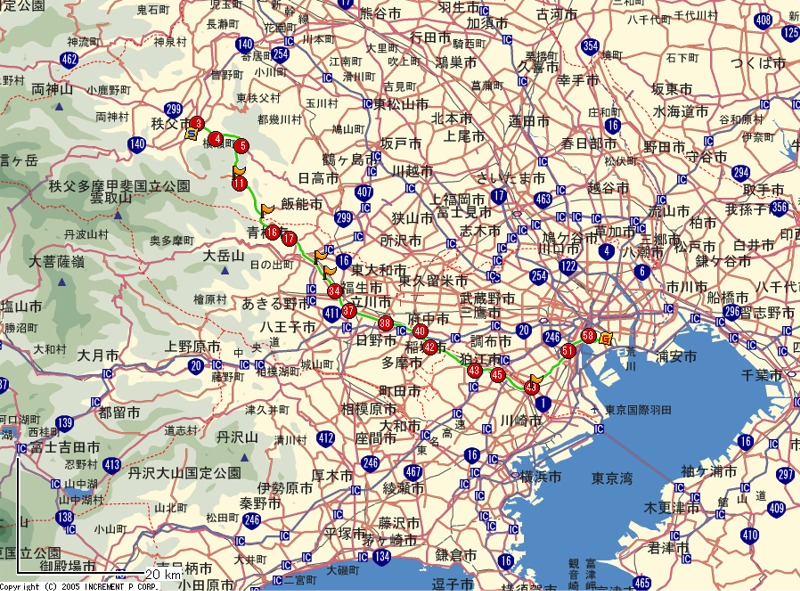
Task: Click the 20 km scale bar label
Action: 162,574
